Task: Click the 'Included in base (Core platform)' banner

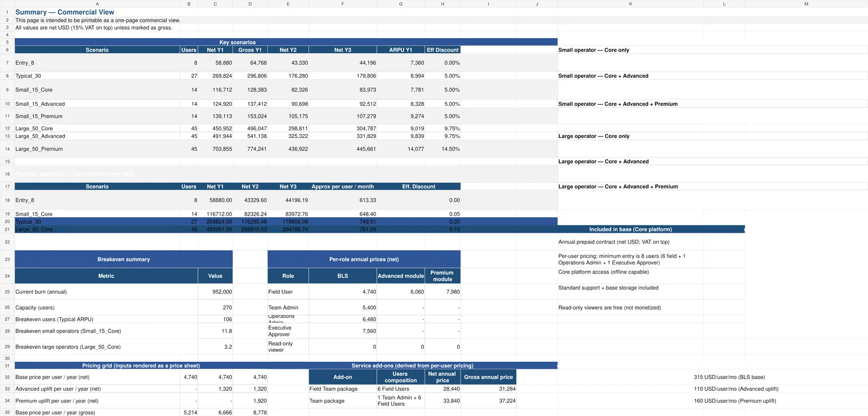Action: [x=630, y=229]
